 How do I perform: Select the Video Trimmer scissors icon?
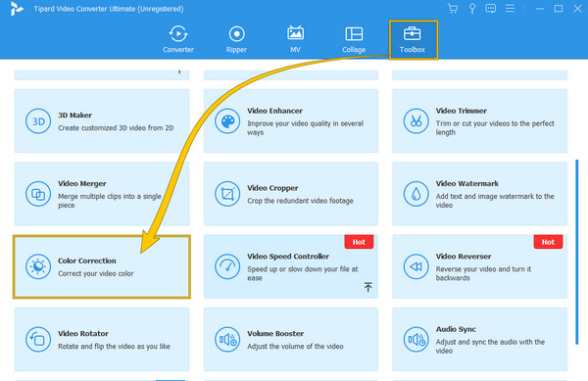point(416,121)
